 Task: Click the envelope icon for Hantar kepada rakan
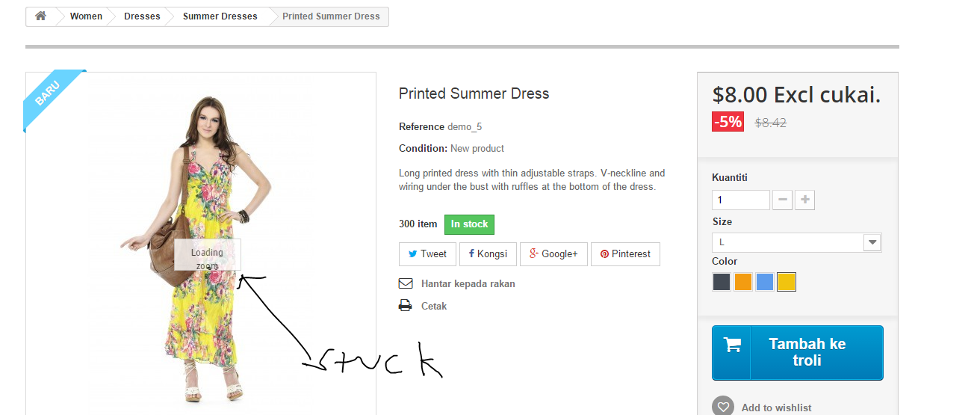click(x=406, y=283)
